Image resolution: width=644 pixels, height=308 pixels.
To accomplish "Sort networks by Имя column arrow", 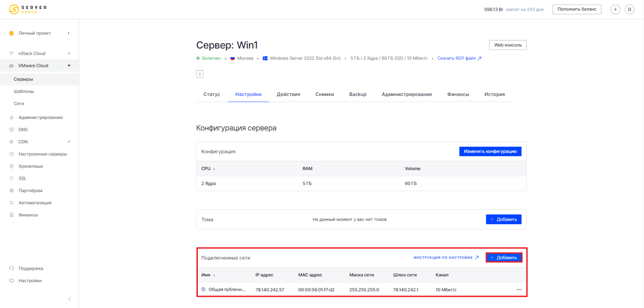I will pos(214,275).
